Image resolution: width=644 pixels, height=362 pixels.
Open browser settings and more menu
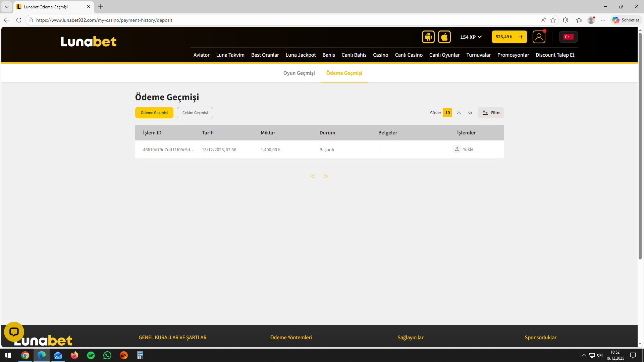(603, 20)
